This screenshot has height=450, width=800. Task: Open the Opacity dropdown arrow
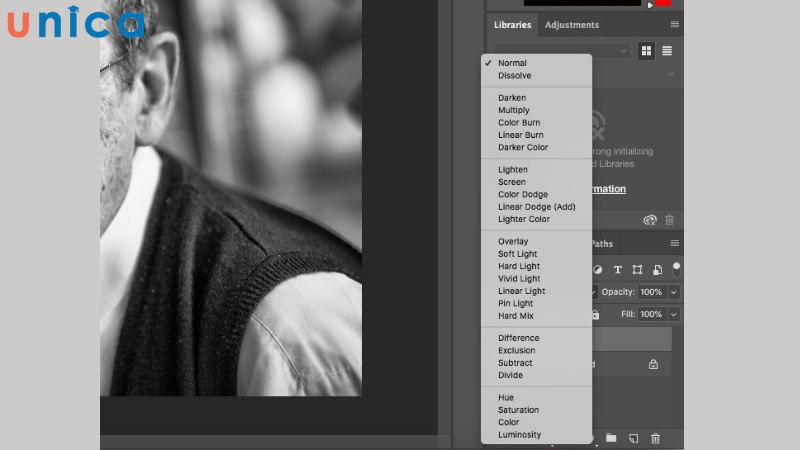(x=674, y=292)
